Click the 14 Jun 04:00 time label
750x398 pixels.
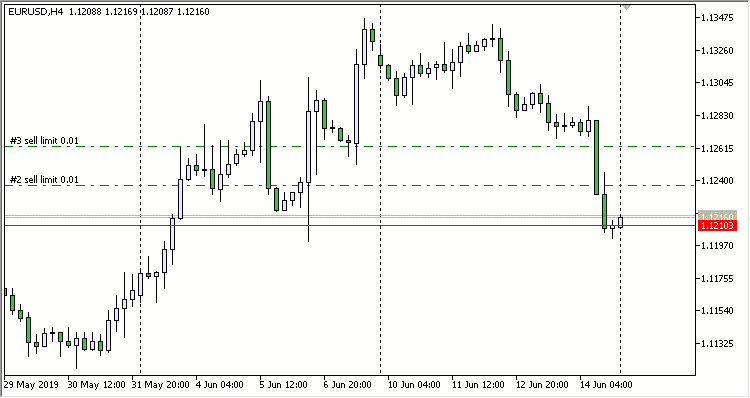pyautogui.click(x=607, y=385)
